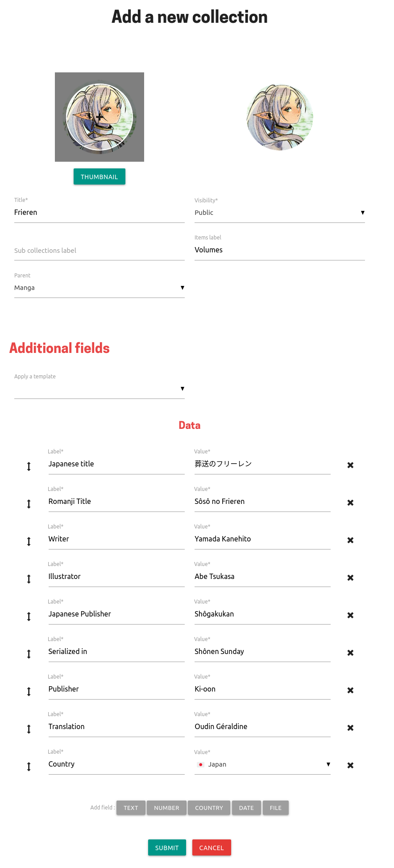Remove the Japanese title field row
Image resolution: width=394 pixels, height=868 pixels.
[x=350, y=465]
